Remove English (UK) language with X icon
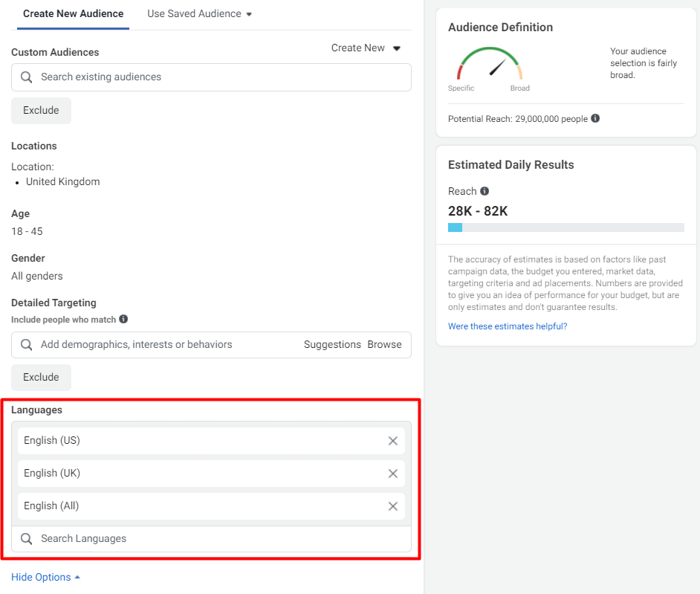700x594 pixels. (393, 474)
